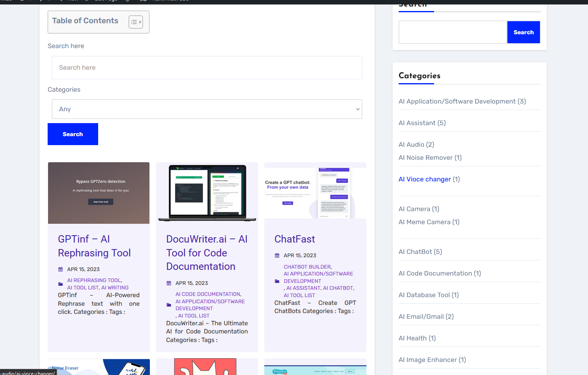Click the folder icon in ChatFast card
Image resolution: width=588 pixels, height=375 pixels.
[277, 281]
